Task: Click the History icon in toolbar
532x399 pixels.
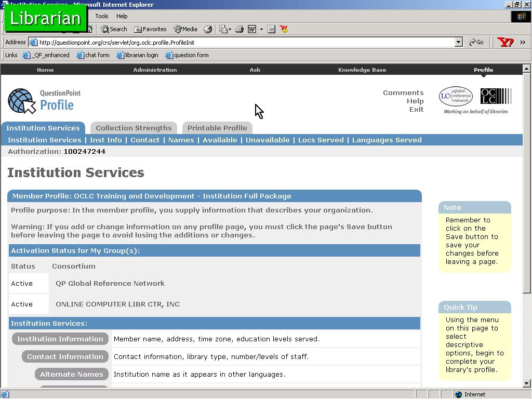Action: point(208,29)
